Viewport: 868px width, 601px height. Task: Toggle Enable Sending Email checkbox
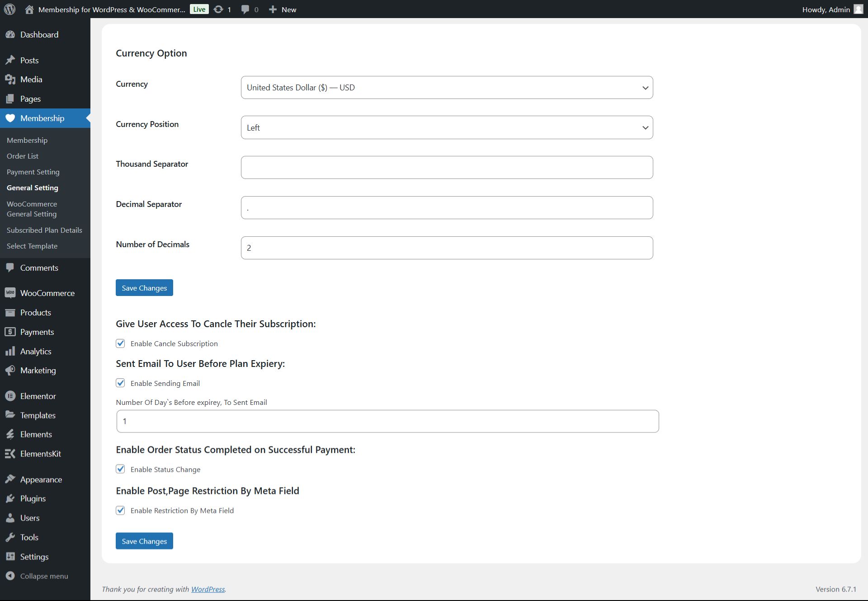tap(120, 383)
